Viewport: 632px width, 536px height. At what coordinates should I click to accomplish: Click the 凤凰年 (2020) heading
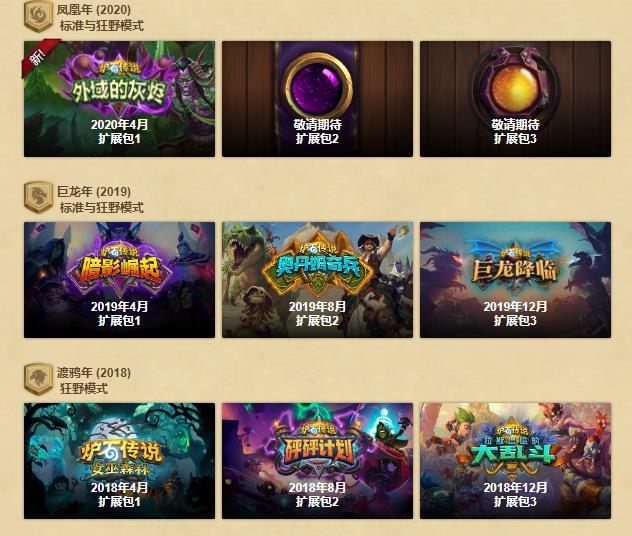[x=94, y=9]
